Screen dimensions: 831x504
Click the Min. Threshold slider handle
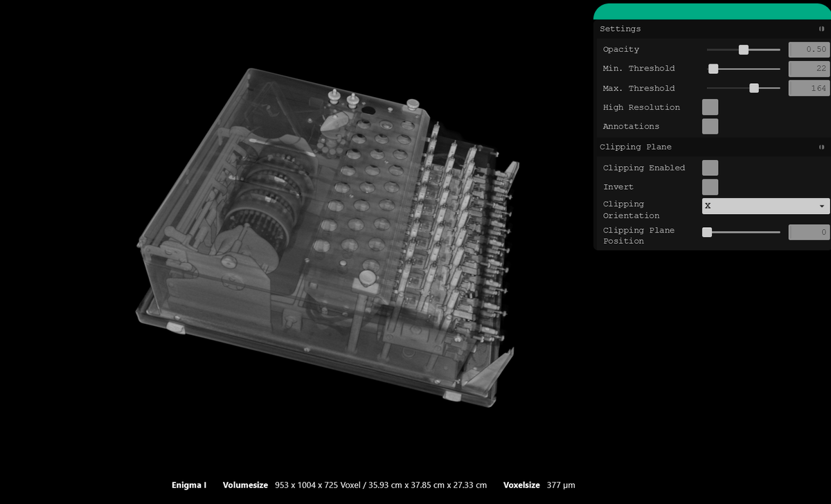pyautogui.click(x=713, y=69)
